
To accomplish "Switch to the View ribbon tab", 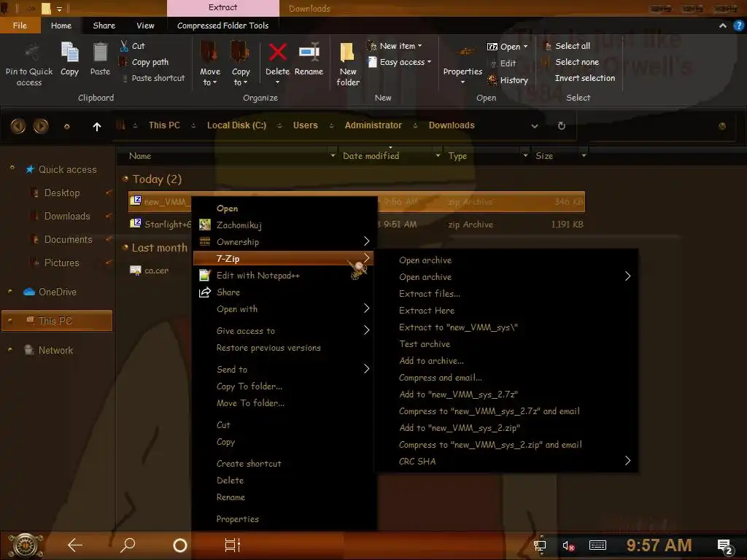I will [145, 26].
